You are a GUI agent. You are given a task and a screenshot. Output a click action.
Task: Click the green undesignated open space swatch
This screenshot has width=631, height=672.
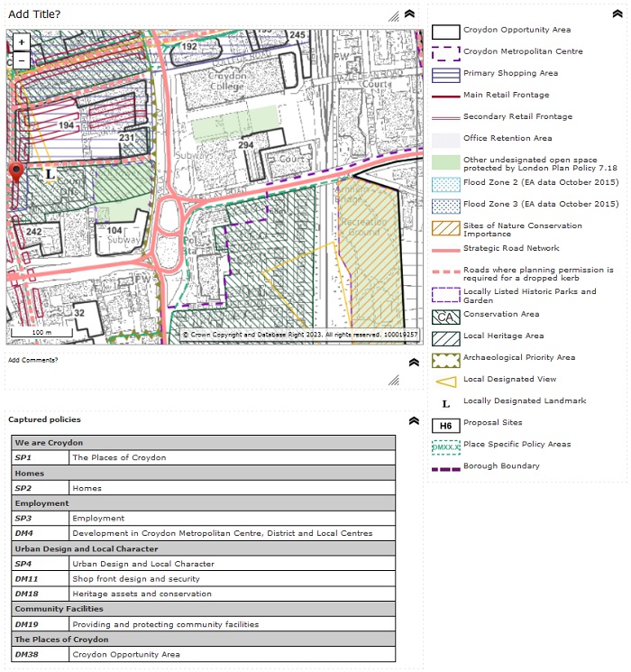click(x=446, y=162)
